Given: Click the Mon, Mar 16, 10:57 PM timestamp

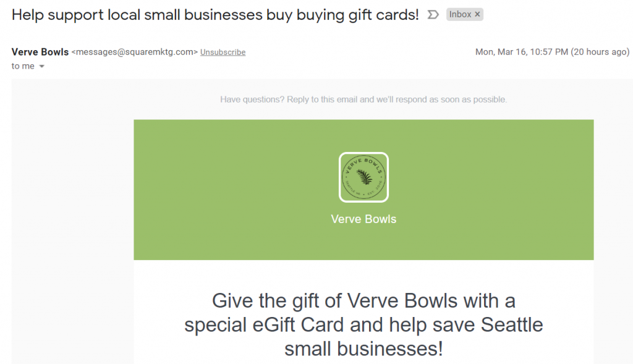Looking at the screenshot, I should (x=521, y=52).
